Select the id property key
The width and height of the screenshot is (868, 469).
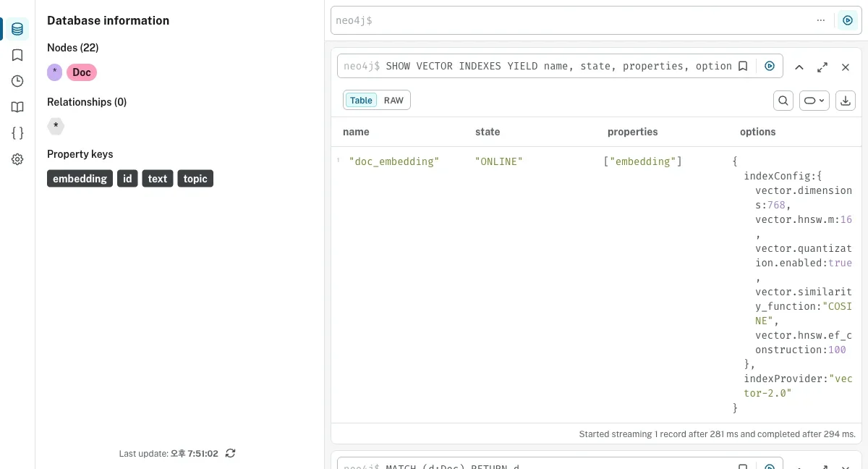(x=127, y=179)
